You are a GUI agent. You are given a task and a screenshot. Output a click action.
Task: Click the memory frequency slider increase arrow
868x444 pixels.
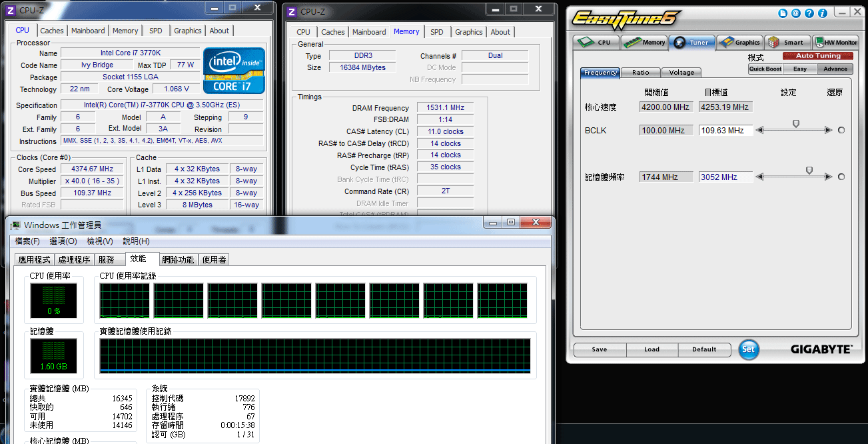[x=829, y=177]
